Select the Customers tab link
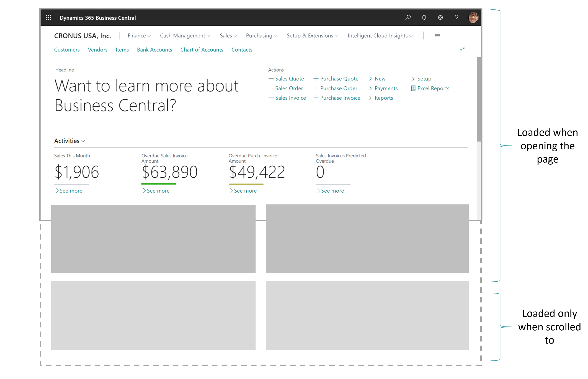 [66, 50]
